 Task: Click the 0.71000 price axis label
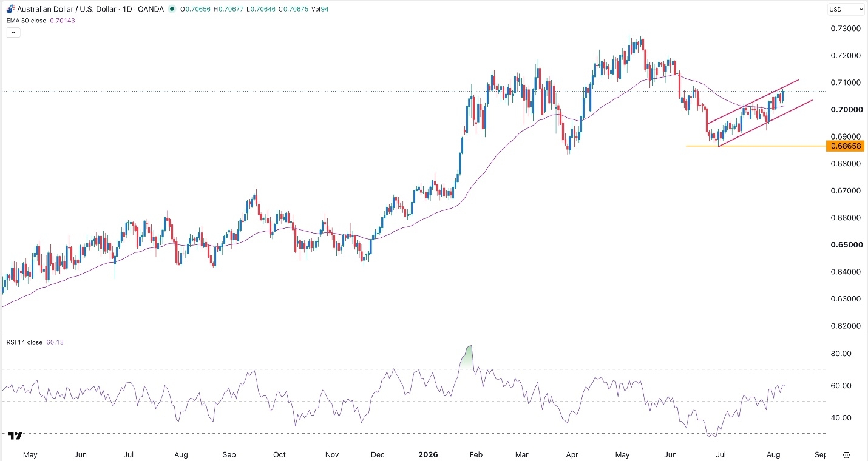[846, 82]
